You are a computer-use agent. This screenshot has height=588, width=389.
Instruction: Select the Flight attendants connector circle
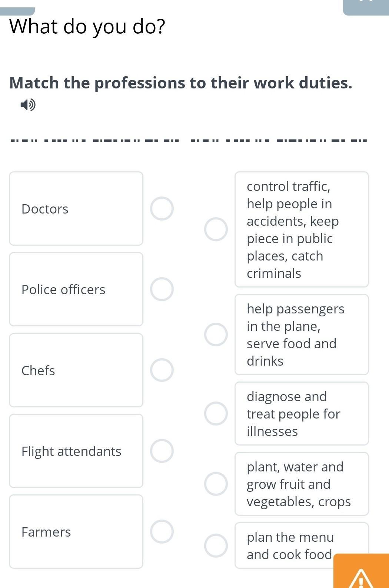point(162,451)
